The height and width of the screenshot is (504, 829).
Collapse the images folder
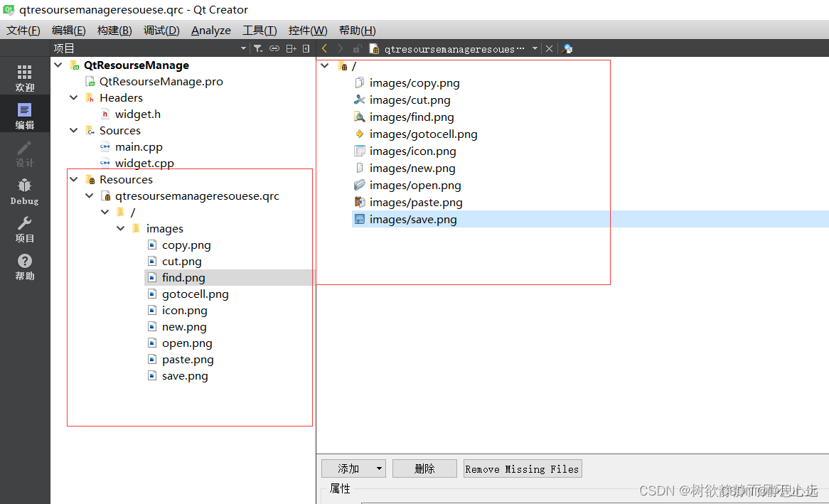121,228
